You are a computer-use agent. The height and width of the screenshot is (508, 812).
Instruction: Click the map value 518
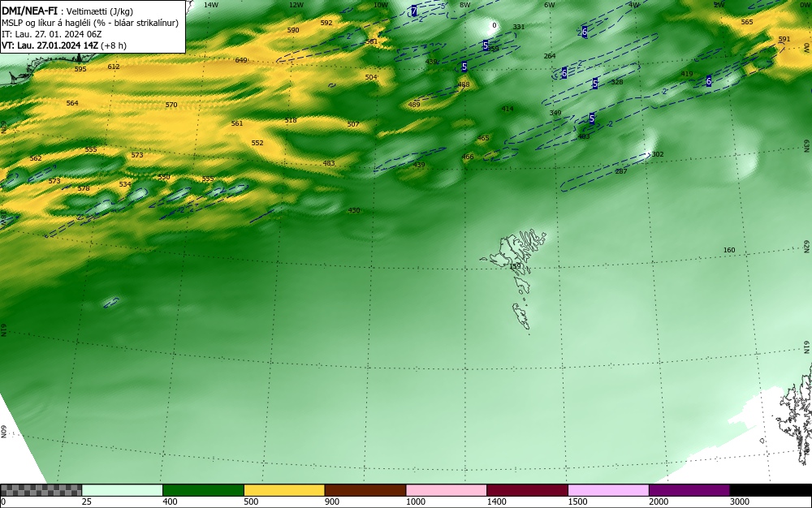pyautogui.click(x=291, y=120)
